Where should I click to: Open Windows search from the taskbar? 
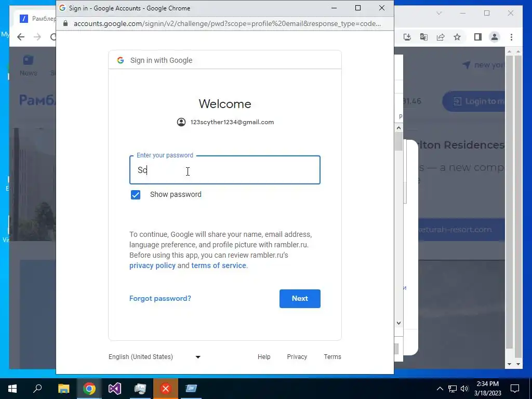tap(37, 389)
